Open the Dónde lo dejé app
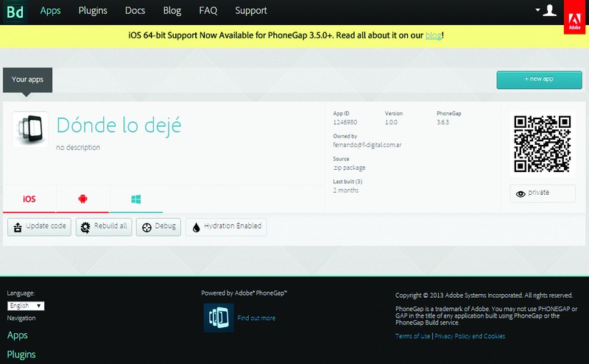 pos(119,126)
